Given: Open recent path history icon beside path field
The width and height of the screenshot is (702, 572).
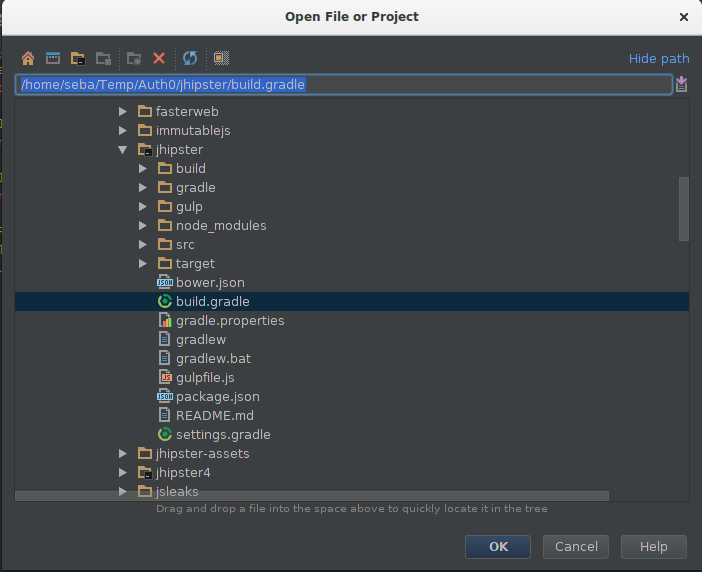Looking at the screenshot, I should 681,84.
